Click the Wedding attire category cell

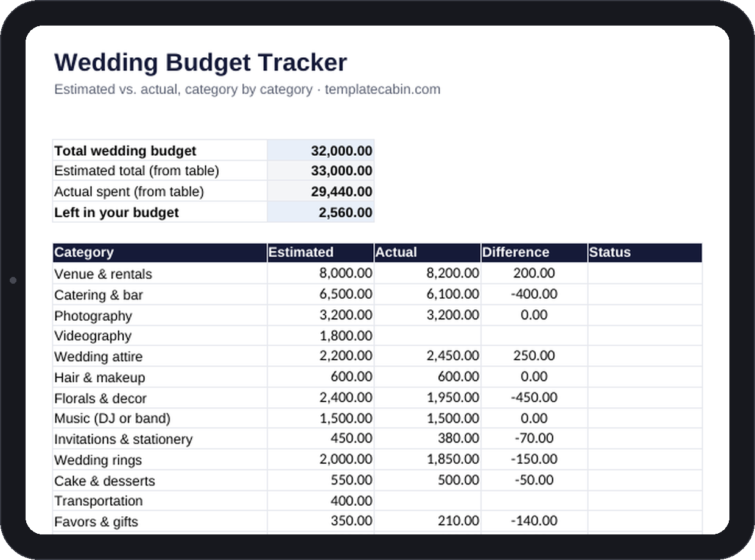pyautogui.click(x=160, y=356)
